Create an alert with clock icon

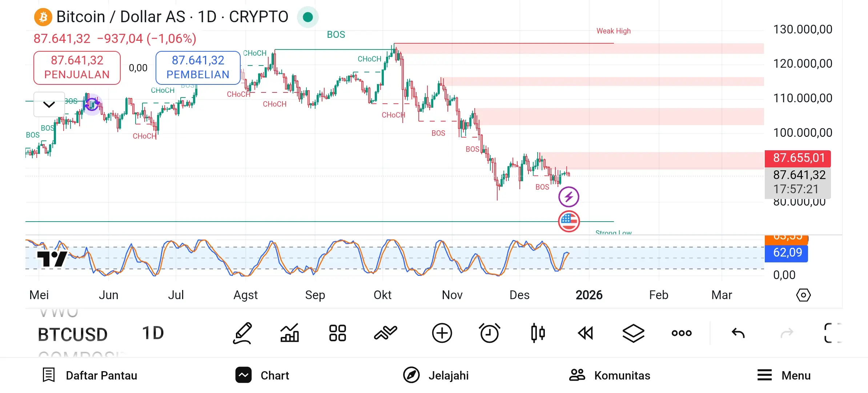coord(489,333)
